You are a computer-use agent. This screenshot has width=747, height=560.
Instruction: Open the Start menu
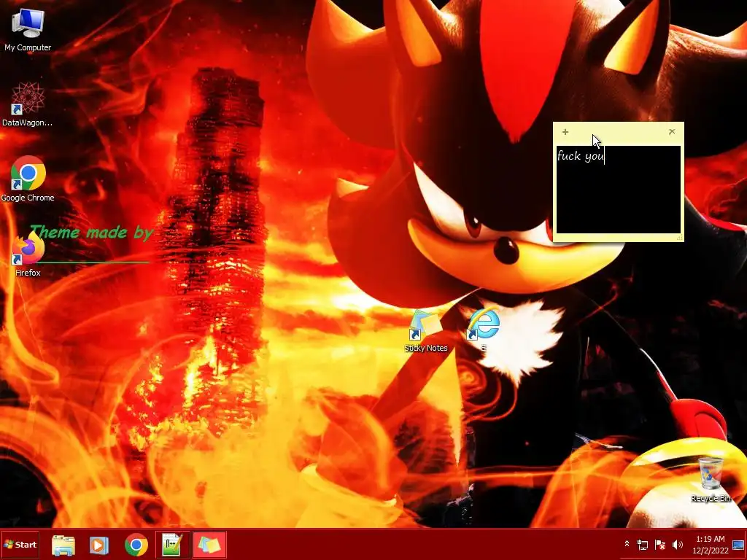click(x=20, y=544)
